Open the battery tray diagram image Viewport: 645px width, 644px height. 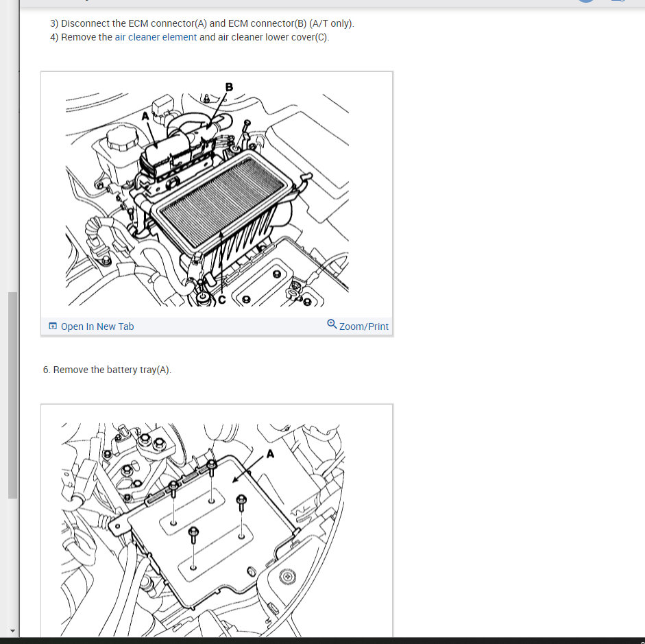tap(203, 529)
